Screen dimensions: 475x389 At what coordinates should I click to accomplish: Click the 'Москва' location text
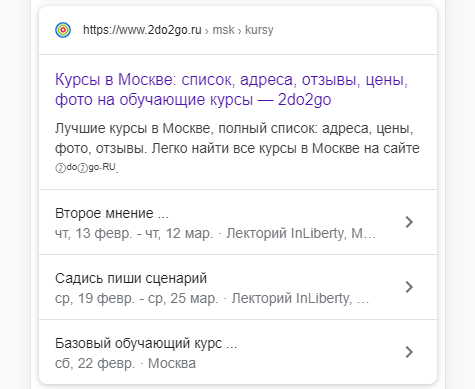172,363
